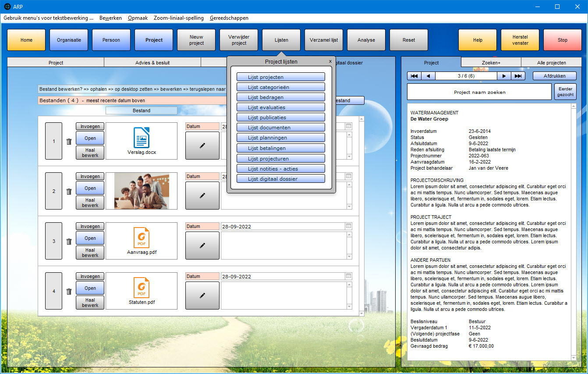
Task: Open the Opmaak menu
Action: [138, 18]
